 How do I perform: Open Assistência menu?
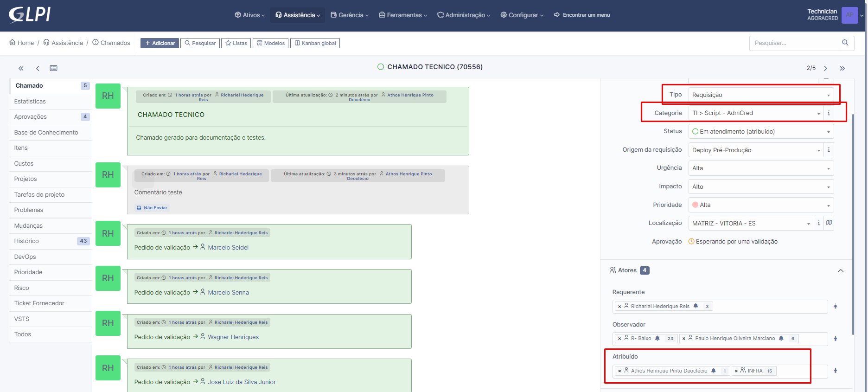[298, 15]
